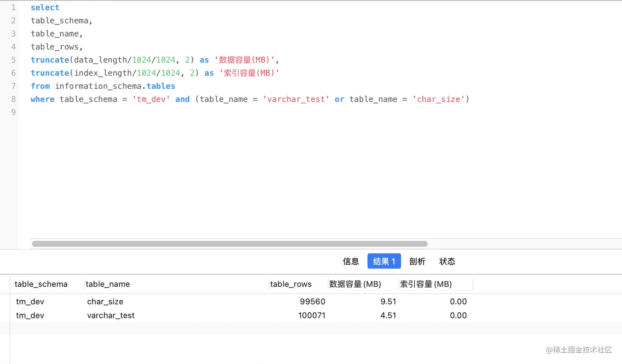Click the 'varchar_test' string in the query
Viewport: 622px width, 364px height.
[x=296, y=99]
